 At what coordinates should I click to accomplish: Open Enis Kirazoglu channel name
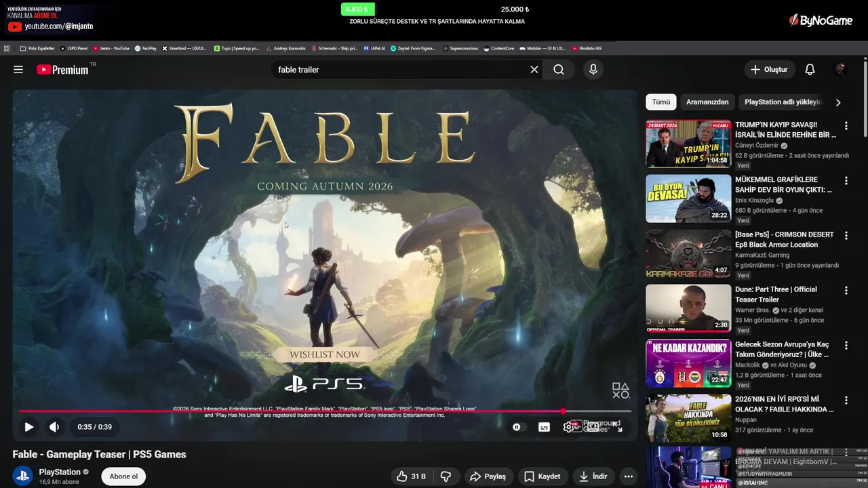pos(754,201)
